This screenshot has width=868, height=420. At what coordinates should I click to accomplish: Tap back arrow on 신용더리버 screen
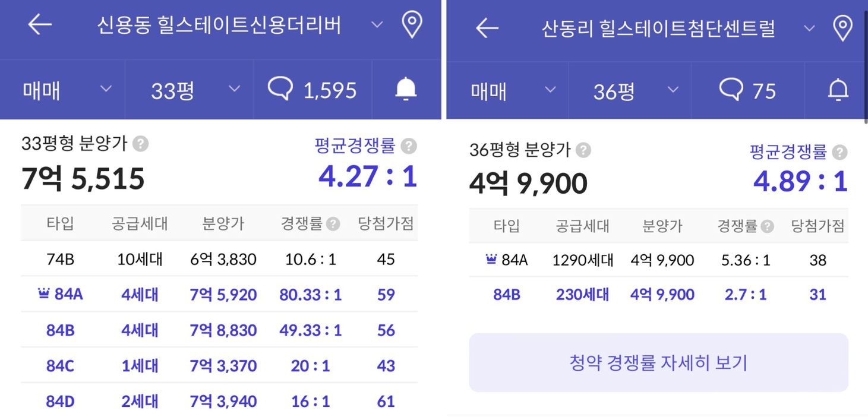click(x=40, y=25)
